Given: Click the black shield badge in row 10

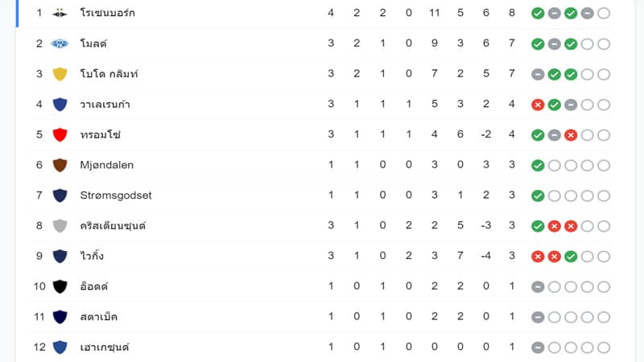Looking at the screenshot, I should coord(60,286).
